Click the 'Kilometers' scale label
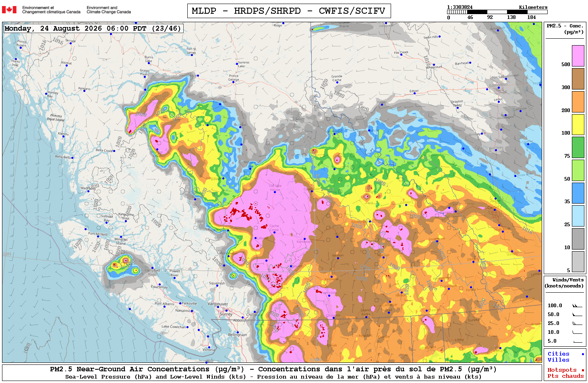This screenshot has width=588, height=383. point(533,7)
